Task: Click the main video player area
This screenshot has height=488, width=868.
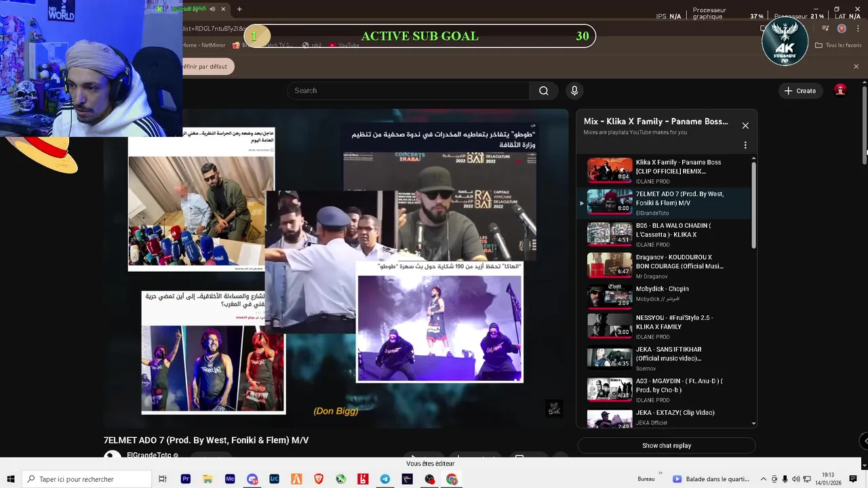Action: pos(336,268)
